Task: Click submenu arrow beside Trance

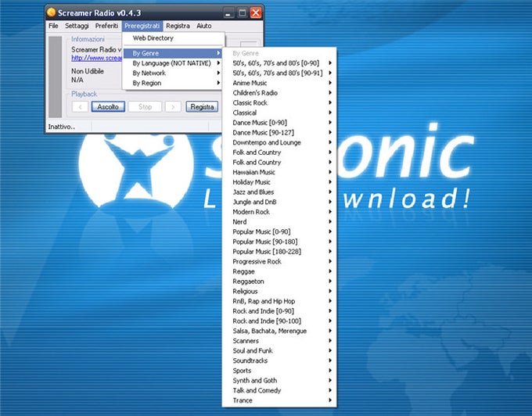Action: pyautogui.click(x=330, y=400)
